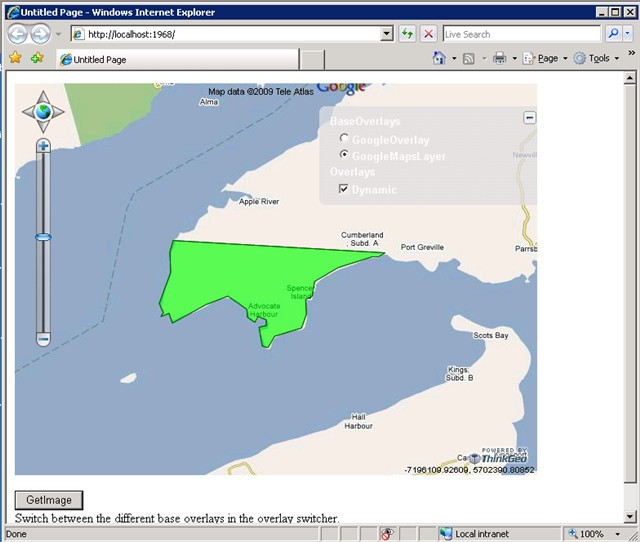Pan the map east with right arrow

pyautogui.click(x=58, y=111)
